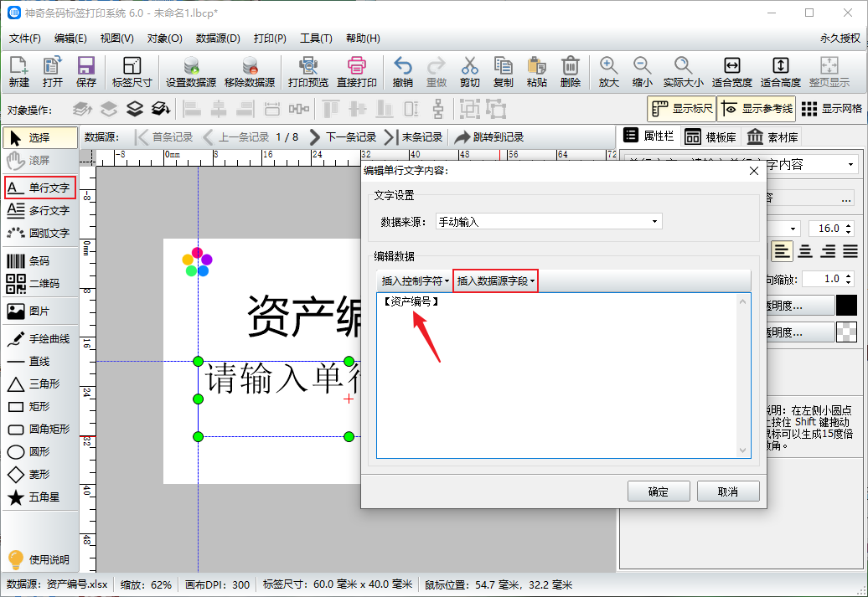Select the 图片 image tool
Screen dimensions: 868x597
click(x=40, y=311)
